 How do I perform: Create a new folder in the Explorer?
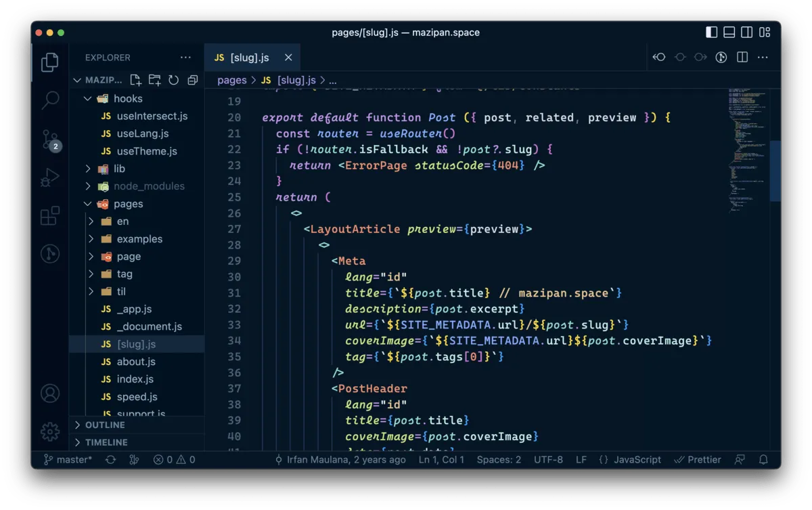pos(154,80)
